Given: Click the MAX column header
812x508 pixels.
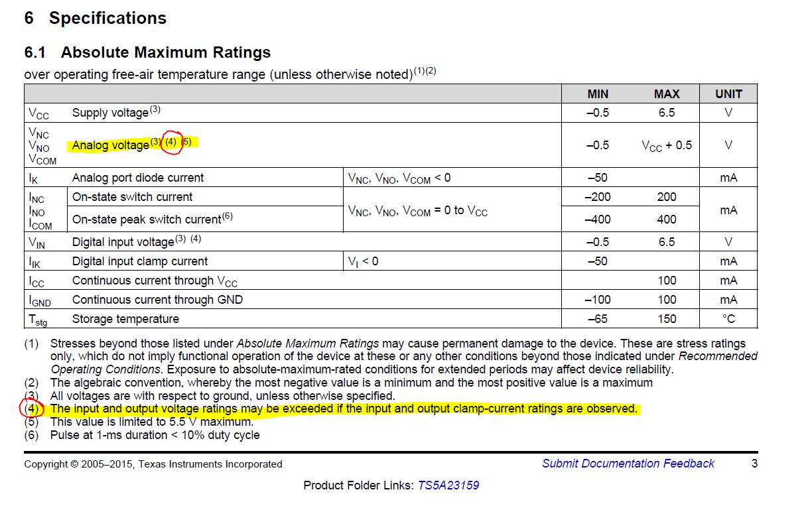Looking at the screenshot, I should [667, 94].
